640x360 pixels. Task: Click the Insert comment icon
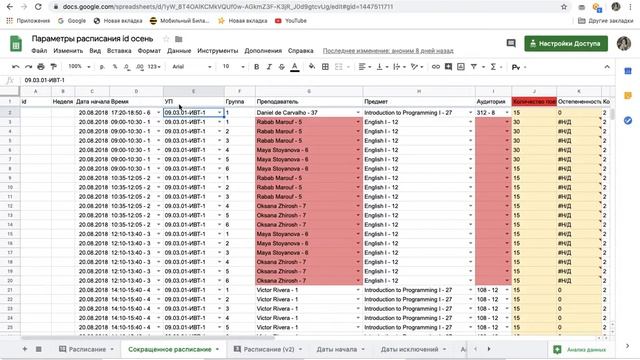448,67
